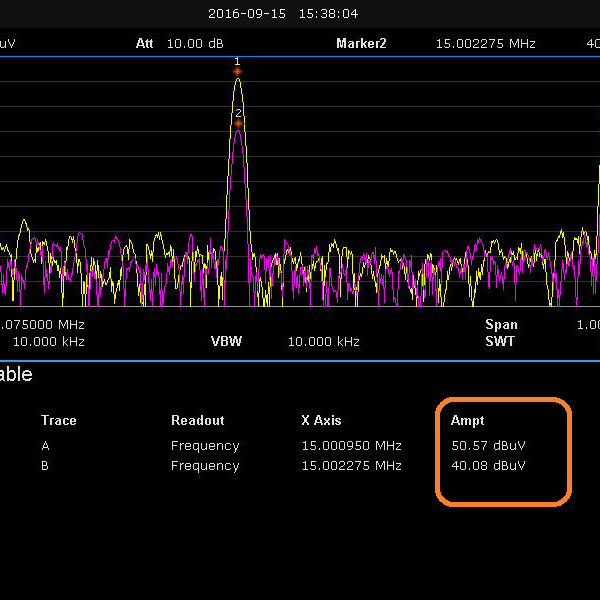Select the Marker2 label in the header

361,44
